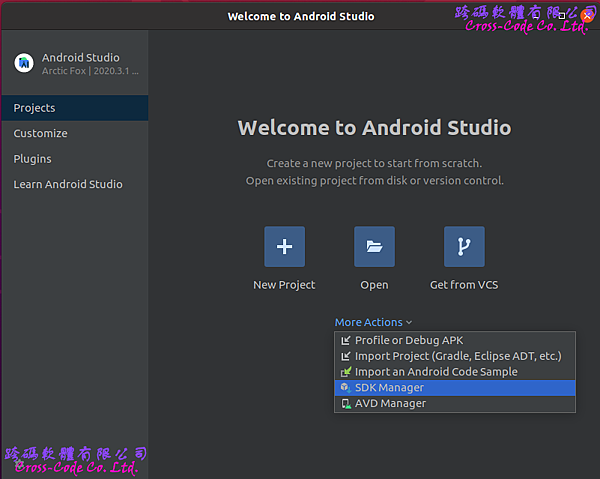Screen dimensions: 600x479
Task: Click the AVD Manager device icon
Action: coord(346,404)
